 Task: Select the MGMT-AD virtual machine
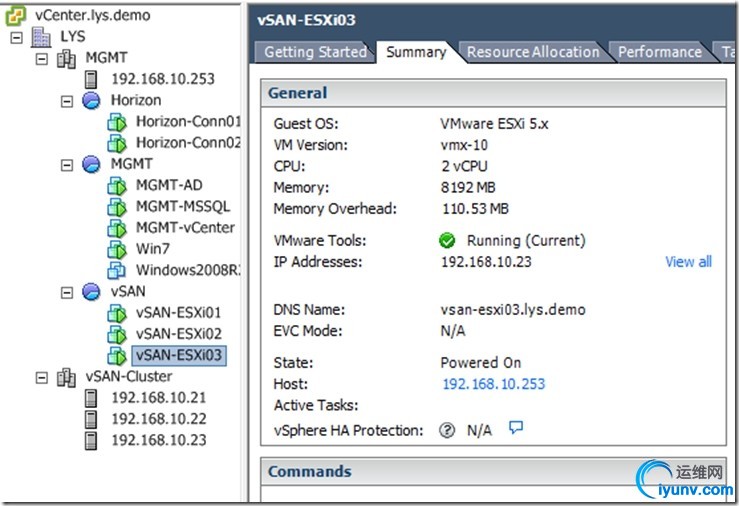click(x=169, y=185)
